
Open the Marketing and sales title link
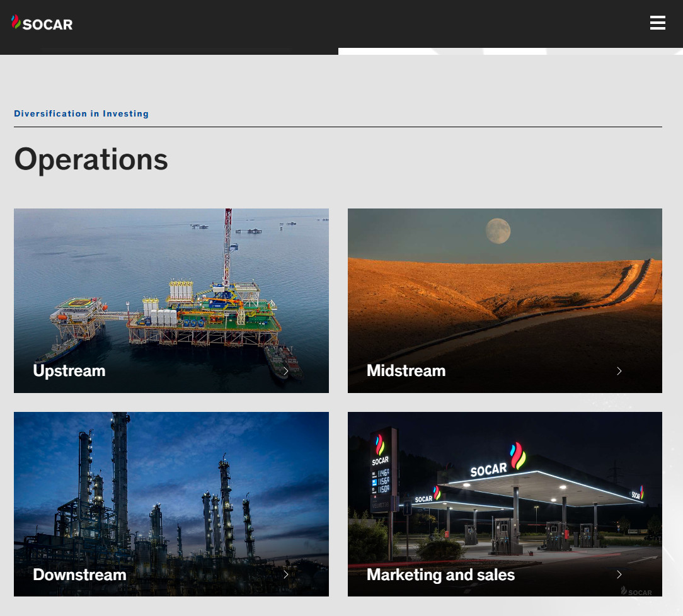point(440,574)
